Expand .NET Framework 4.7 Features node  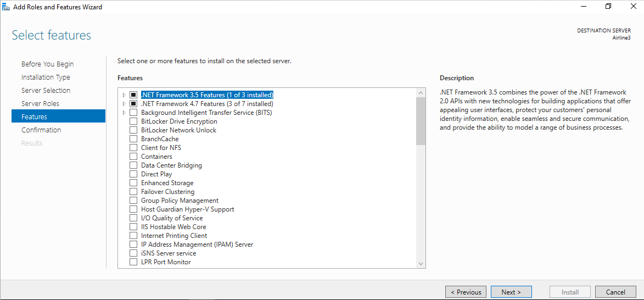coord(124,103)
